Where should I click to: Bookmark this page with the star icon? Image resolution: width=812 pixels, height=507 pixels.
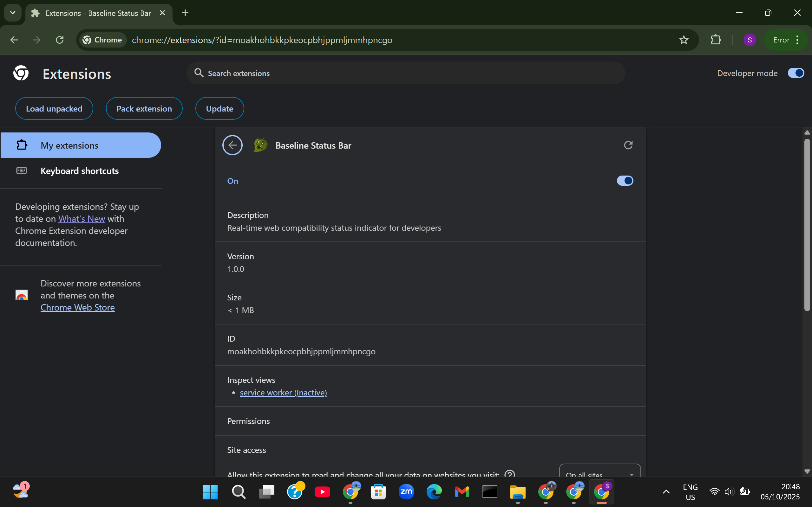click(684, 40)
